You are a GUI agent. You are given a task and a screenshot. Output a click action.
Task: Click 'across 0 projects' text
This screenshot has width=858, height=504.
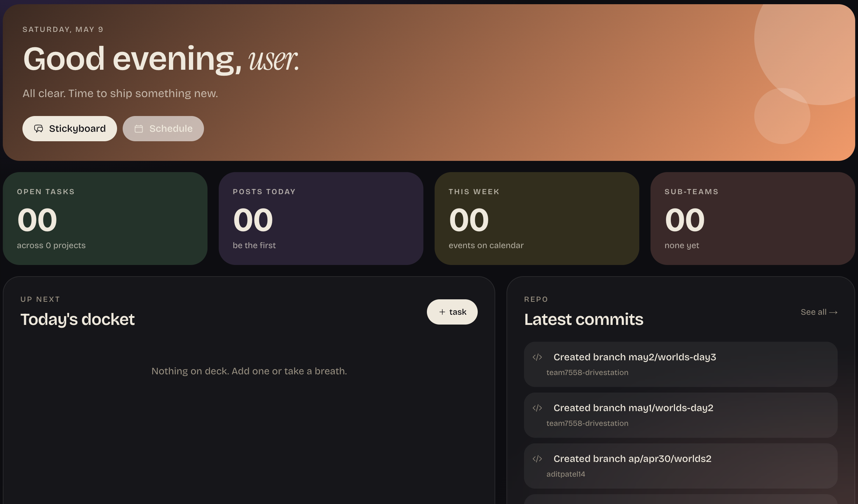coord(51,245)
